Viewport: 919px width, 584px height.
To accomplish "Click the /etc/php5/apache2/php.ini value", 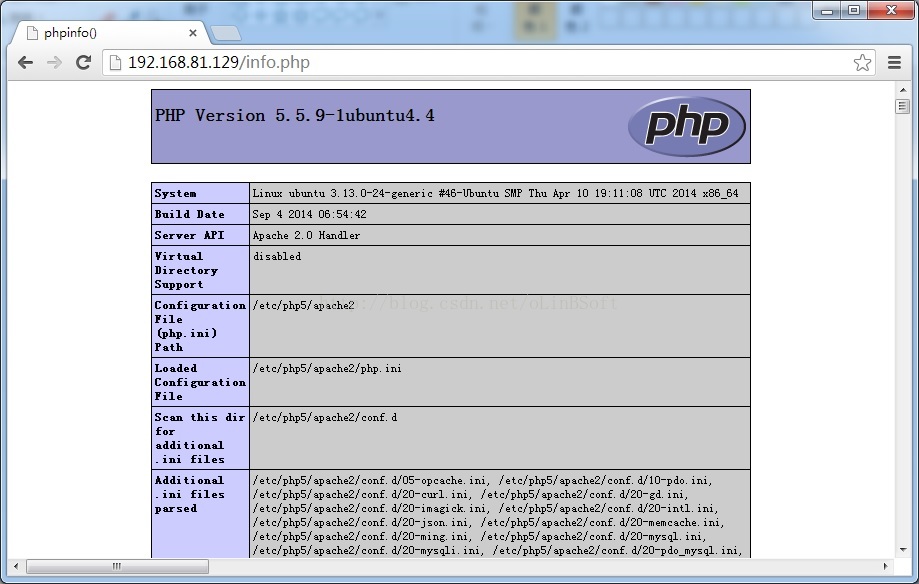I will (x=327, y=368).
